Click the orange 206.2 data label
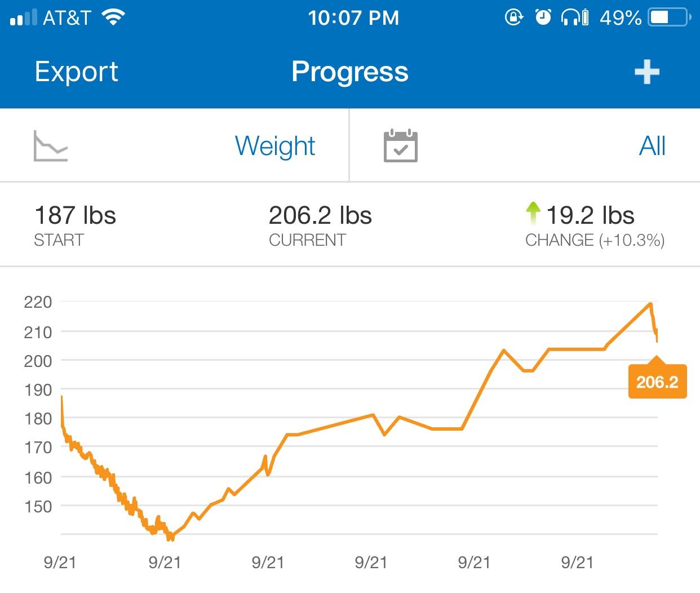Image resolution: width=700 pixels, height=593 pixels. pos(657,380)
